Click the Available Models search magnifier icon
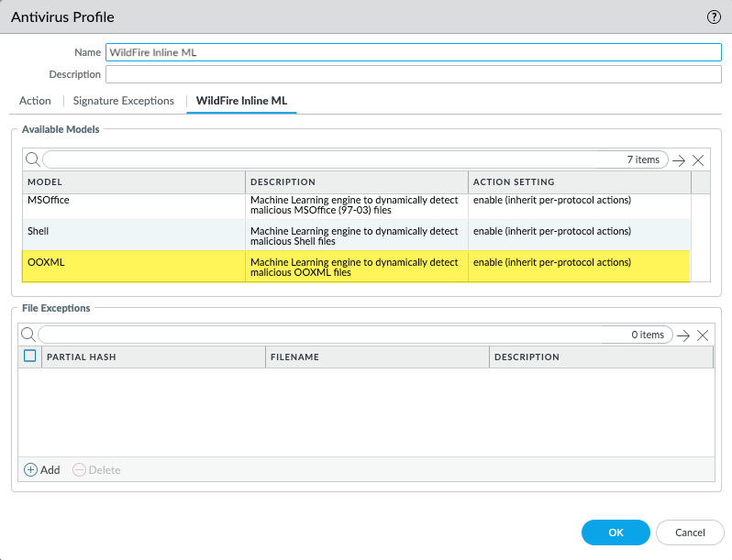 click(32, 159)
